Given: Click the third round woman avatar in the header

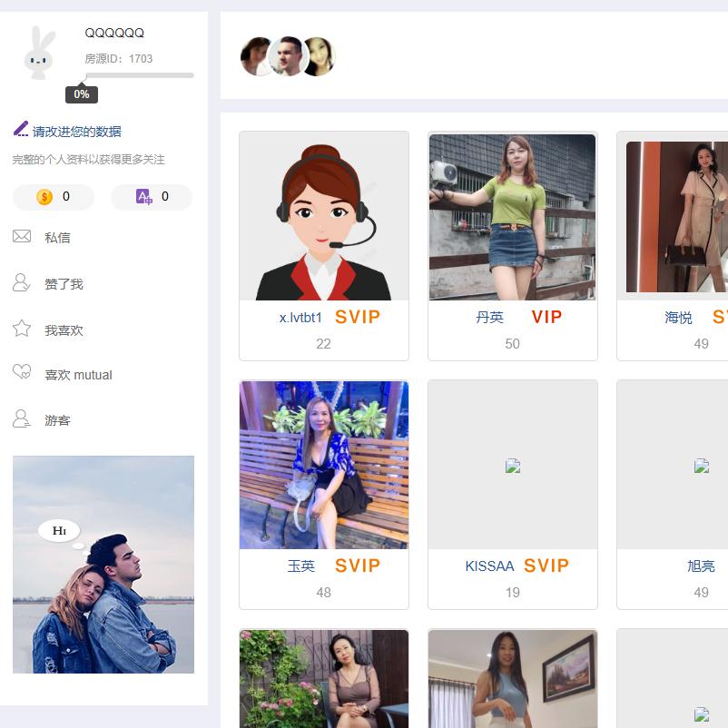Looking at the screenshot, I should [x=321, y=56].
